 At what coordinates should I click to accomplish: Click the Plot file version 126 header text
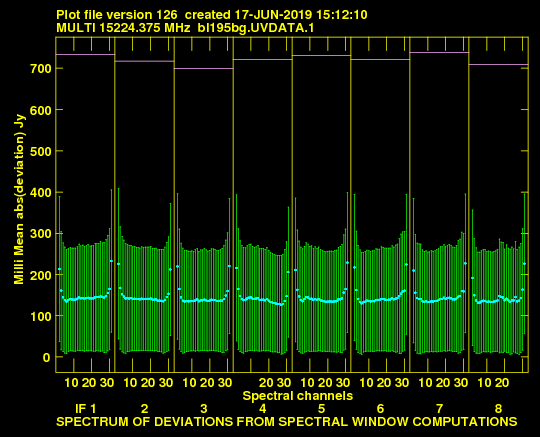tap(117, 15)
